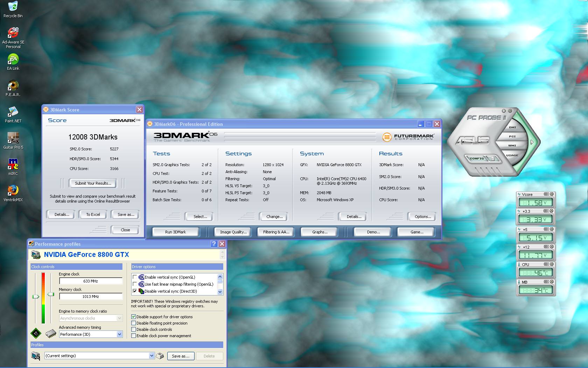
Task: Open settings icon on CPU temperature widget
Action: (x=546, y=264)
